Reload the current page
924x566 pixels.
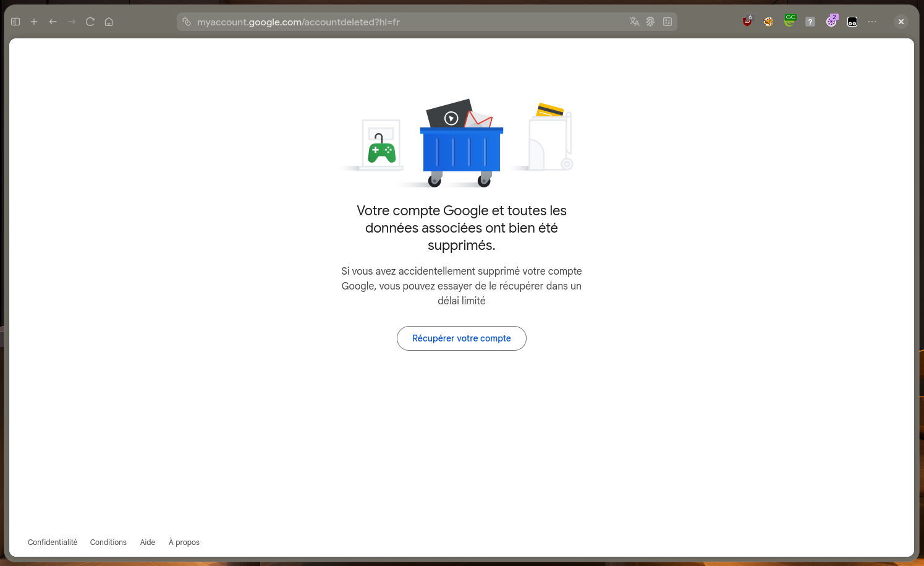pos(90,21)
